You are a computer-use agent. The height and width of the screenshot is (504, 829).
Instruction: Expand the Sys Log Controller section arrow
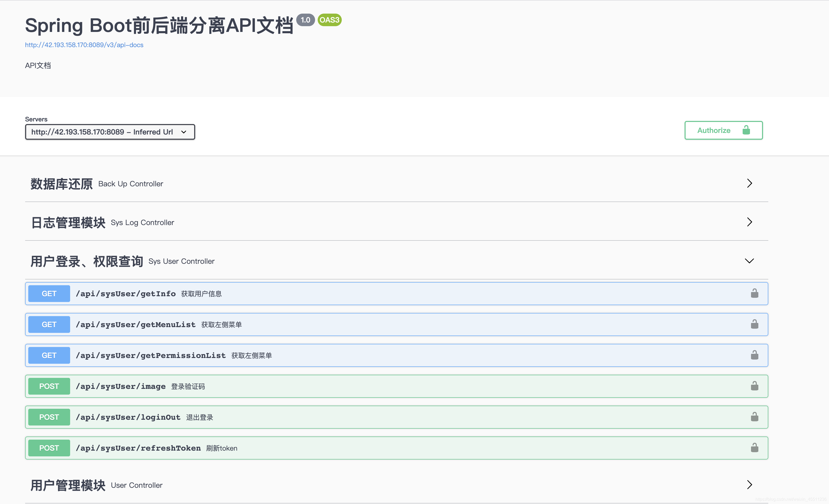[x=749, y=222]
